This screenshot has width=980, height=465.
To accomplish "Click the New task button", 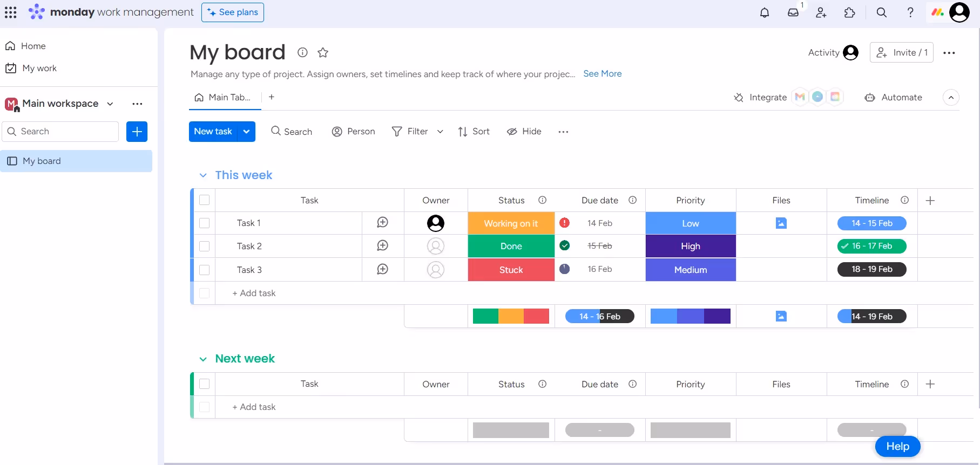I will click(x=213, y=132).
